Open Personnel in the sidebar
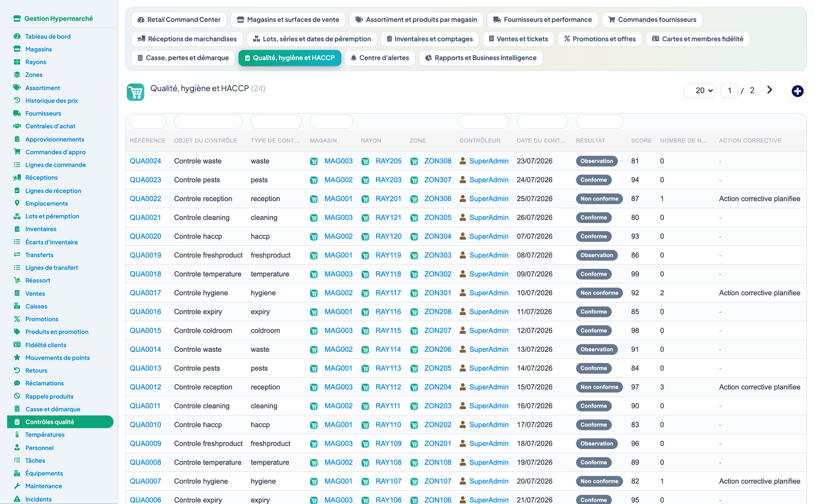This screenshot has width=815, height=504. point(39,448)
